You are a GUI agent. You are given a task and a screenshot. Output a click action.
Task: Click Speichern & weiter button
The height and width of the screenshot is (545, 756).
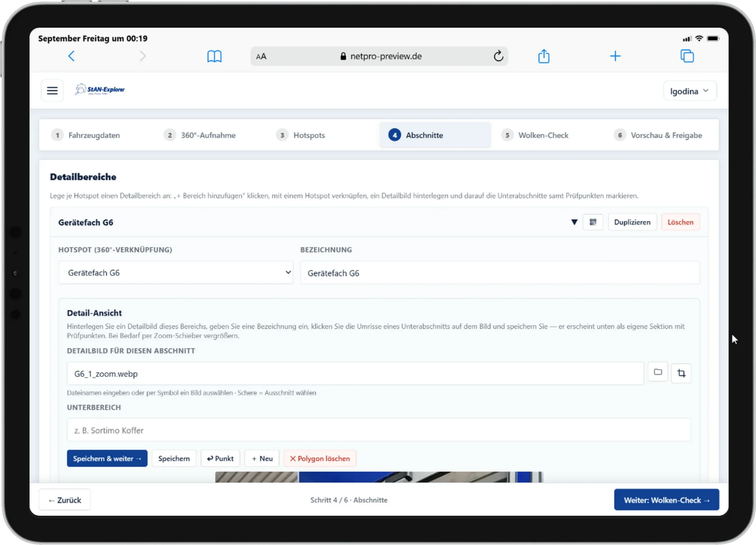pos(107,459)
